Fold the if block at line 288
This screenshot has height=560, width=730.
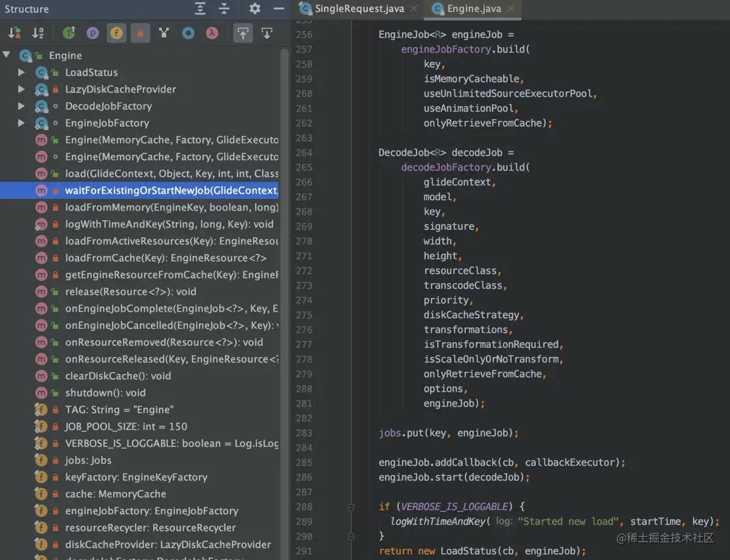tap(351, 506)
